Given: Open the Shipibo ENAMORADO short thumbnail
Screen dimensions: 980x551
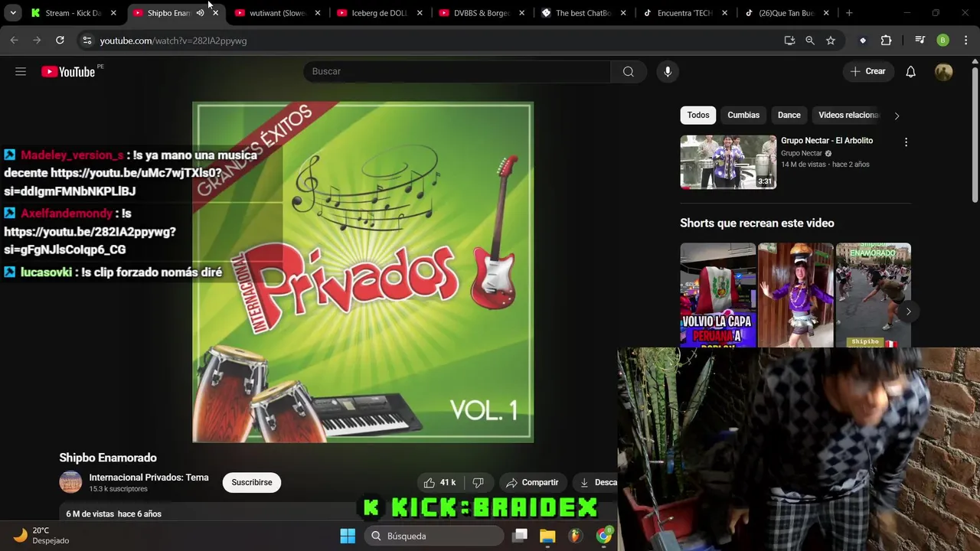Looking at the screenshot, I should click(x=874, y=295).
